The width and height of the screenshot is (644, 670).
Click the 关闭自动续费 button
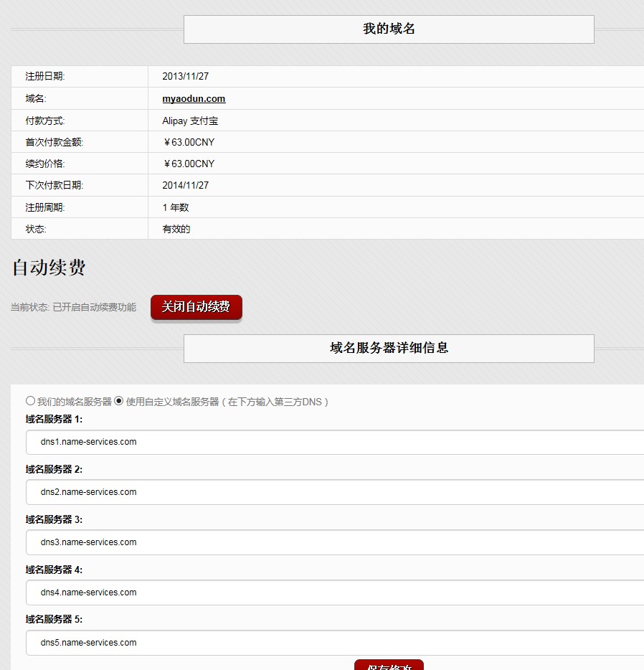[196, 307]
